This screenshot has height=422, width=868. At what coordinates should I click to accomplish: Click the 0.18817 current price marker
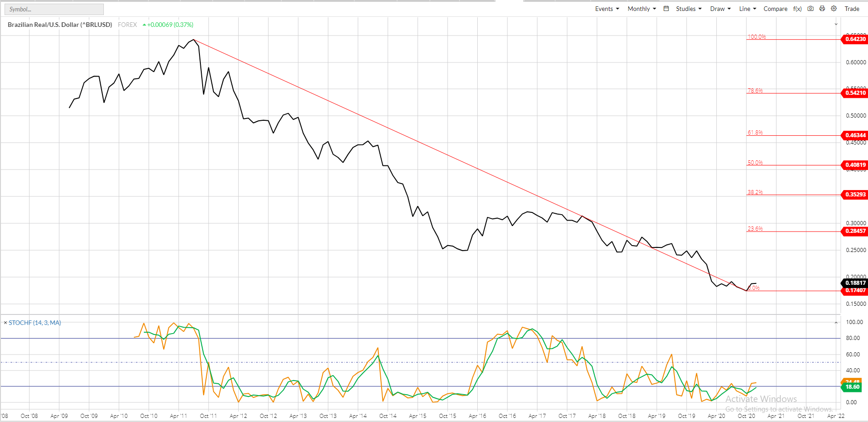pos(855,283)
